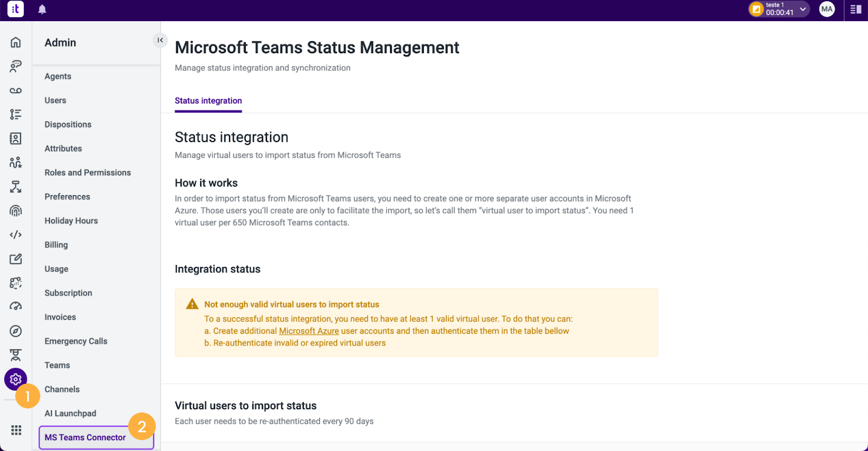
Task: Open the Admin settings gear icon
Action: (x=16, y=379)
